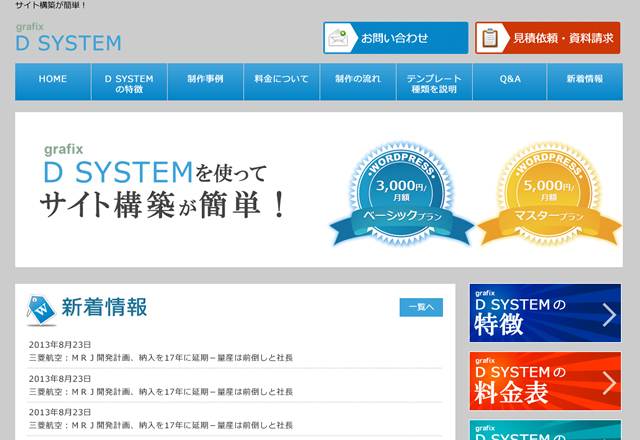The height and width of the screenshot is (440, 640).
Task: Click the 一覧へ button
Action: tap(421, 307)
